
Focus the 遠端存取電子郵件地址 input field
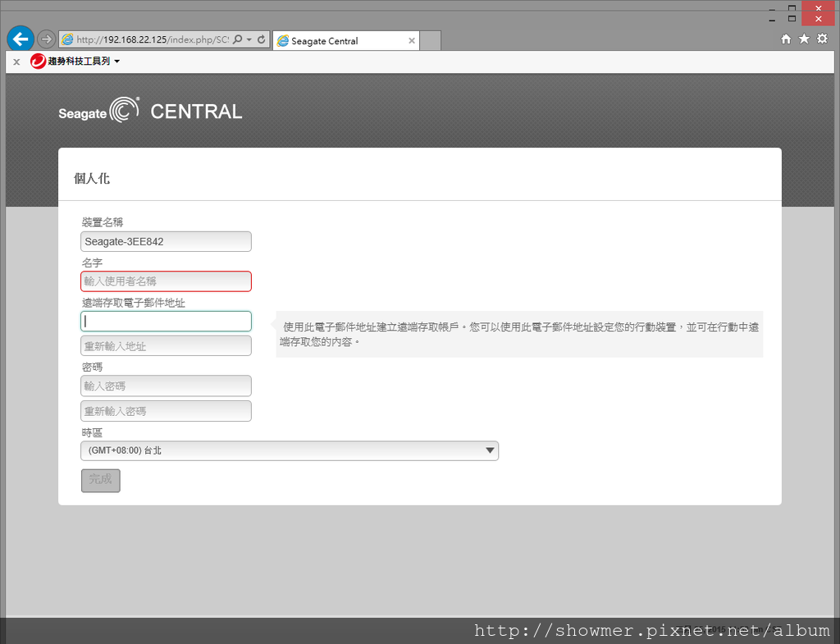pyautogui.click(x=166, y=322)
